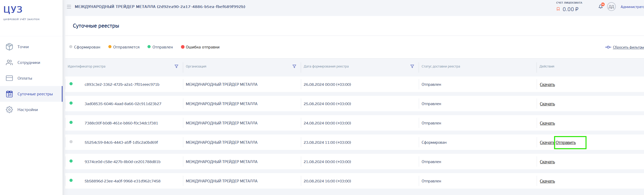Open the Настройки menu section
The height and width of the screenshot is (195, 644).
click(31, 109)
